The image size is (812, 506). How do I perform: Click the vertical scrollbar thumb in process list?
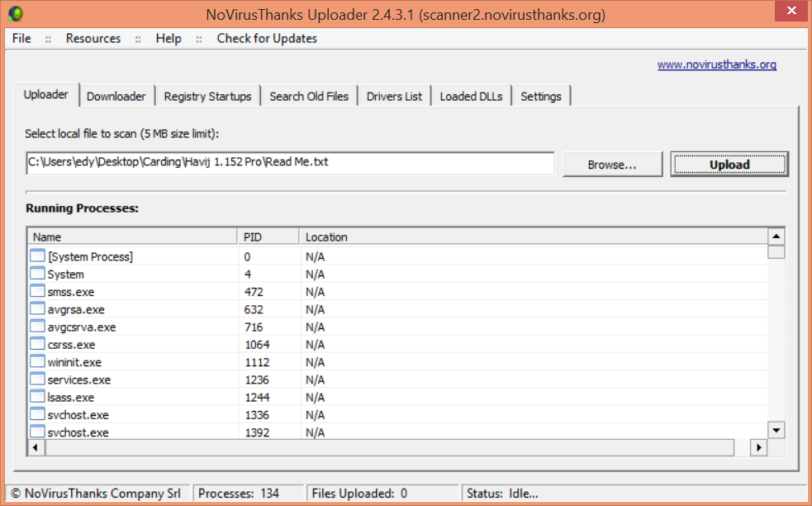tap(776, 252)
